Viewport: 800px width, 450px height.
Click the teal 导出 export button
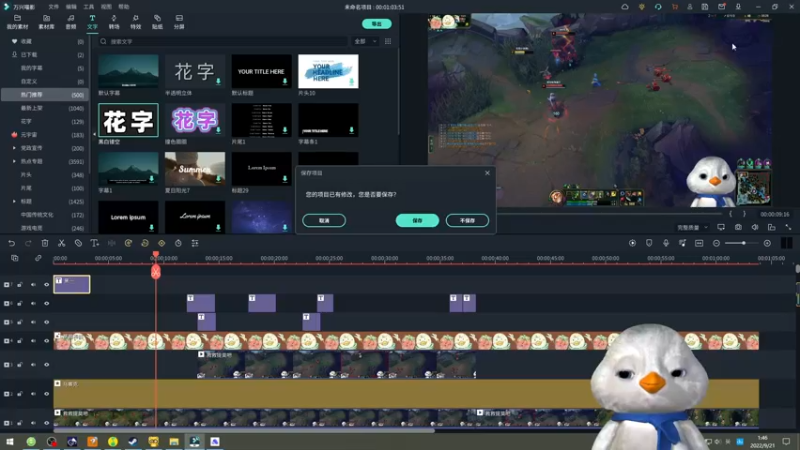point(377,24)
